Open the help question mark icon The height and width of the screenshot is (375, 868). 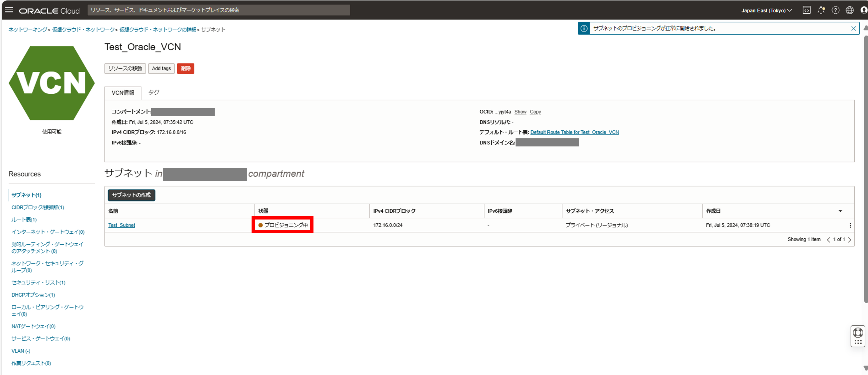point(835,11)
